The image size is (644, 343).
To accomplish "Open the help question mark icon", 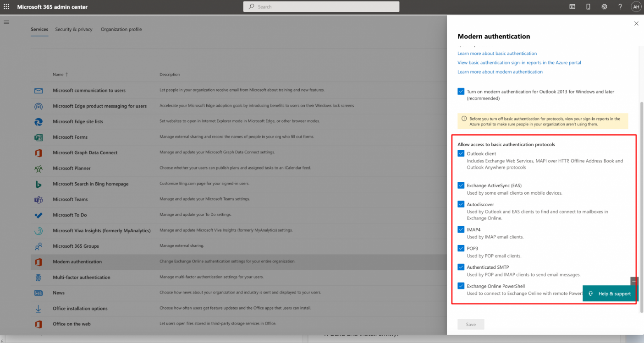I will click(x=620, y=7).
